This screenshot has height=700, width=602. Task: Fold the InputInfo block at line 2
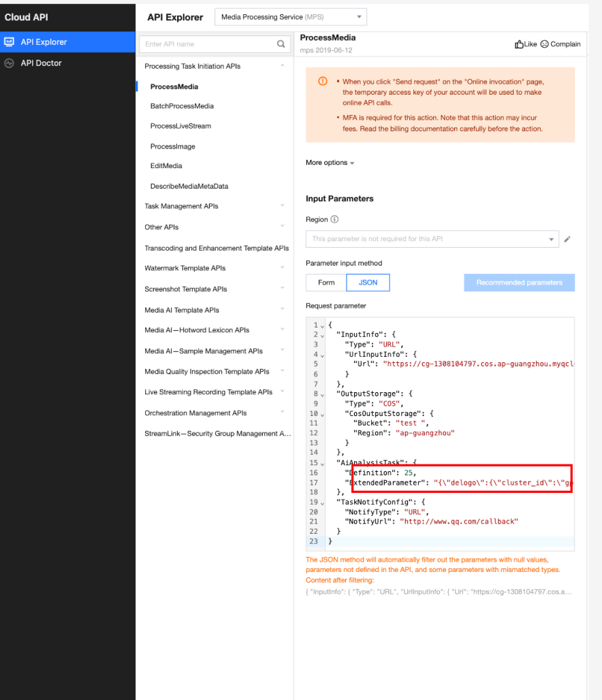(x=322, y=335)
